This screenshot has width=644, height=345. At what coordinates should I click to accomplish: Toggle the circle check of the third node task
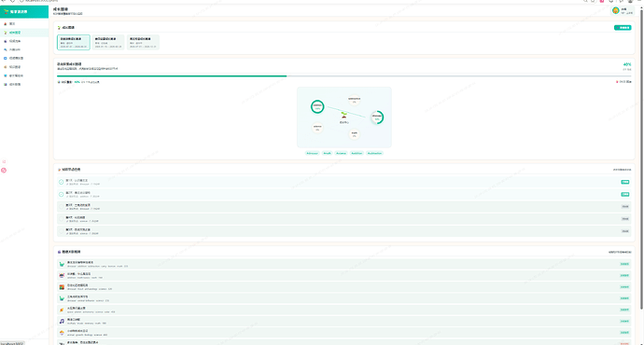(62, 207)
